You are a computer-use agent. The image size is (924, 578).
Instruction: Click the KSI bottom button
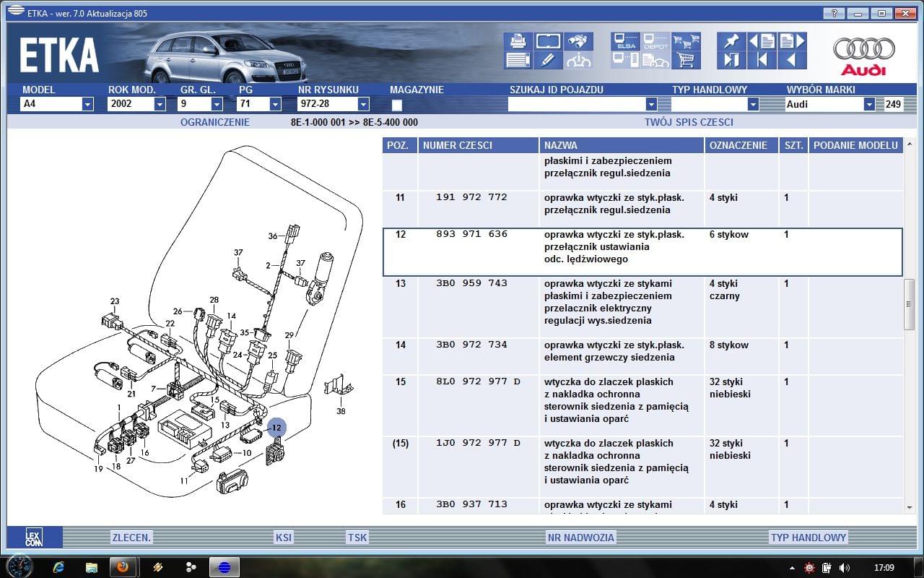284,538
